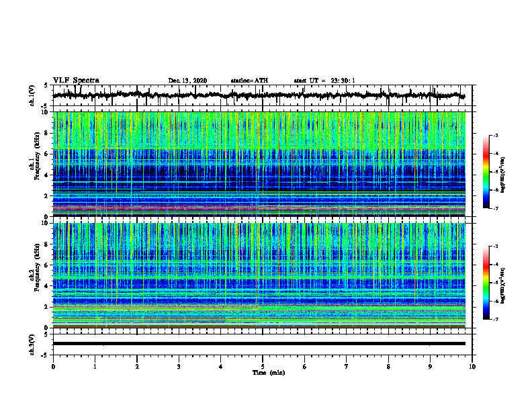
Task: Click the time axis tick label "1"
Action: pyautogui.click(x=95, y=367)
